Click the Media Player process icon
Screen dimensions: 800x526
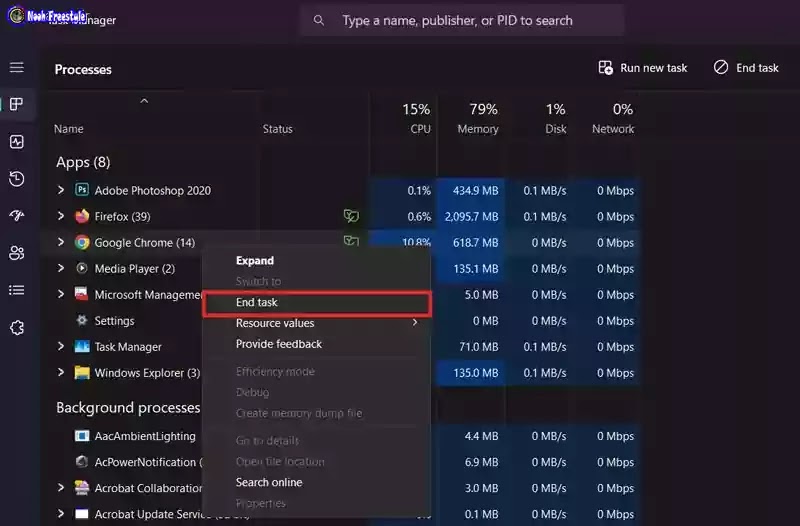[x=82, y=268]
